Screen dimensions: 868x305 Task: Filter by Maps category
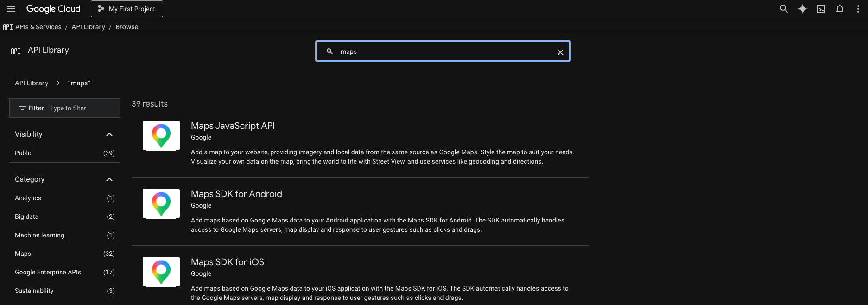tap(65, 254)
